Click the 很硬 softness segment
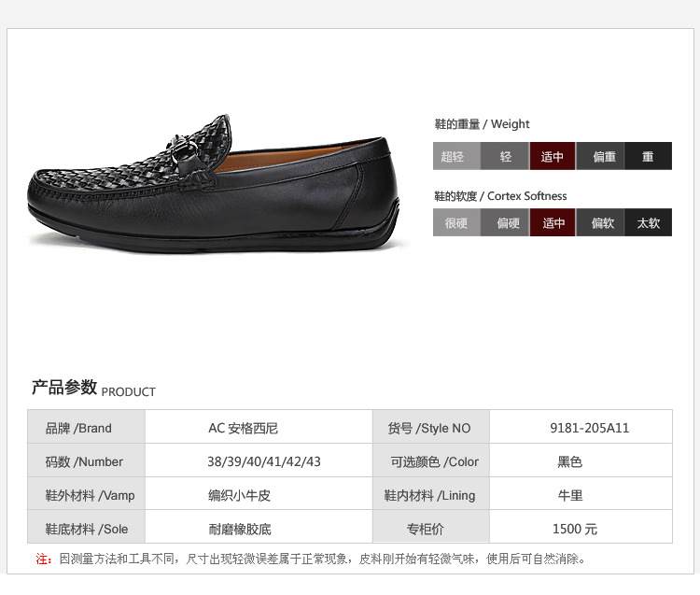Screen dimensions: 700x595 [456, 222]
